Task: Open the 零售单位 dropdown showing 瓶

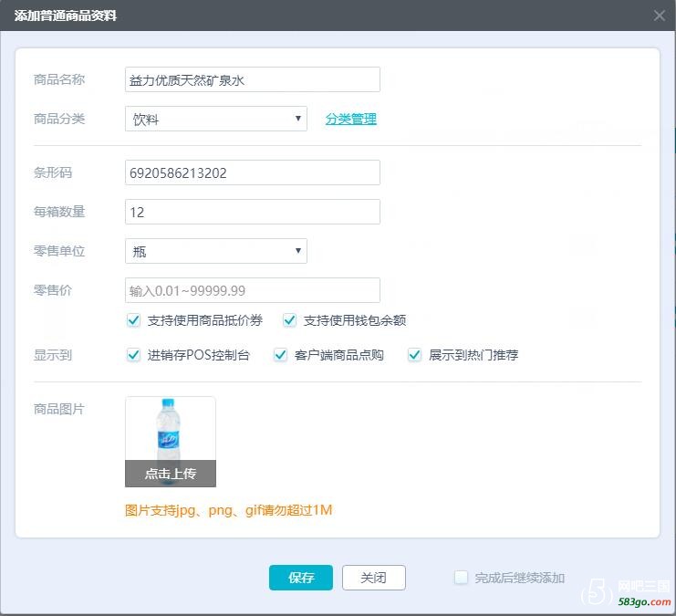Action: (216, 251)
